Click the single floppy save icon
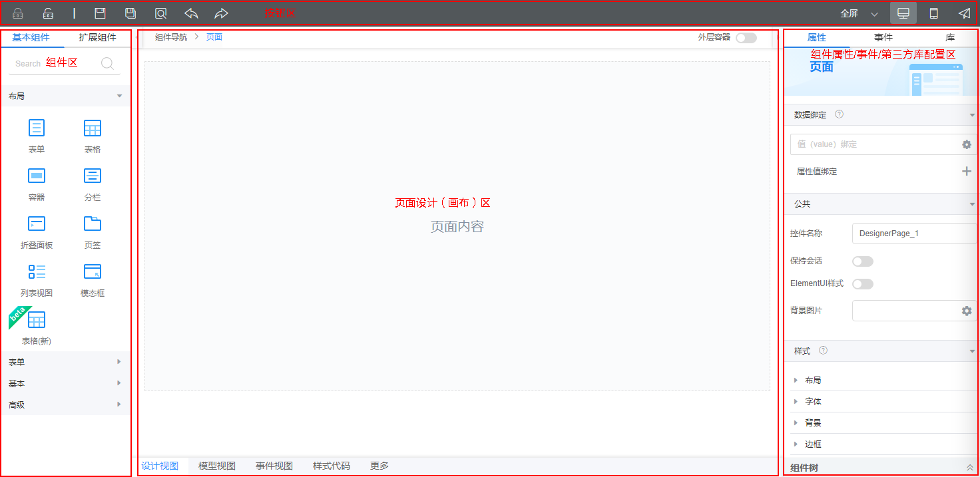Image resolution: width=980 pixels, height=477 pixels. [x=100, y=13]
